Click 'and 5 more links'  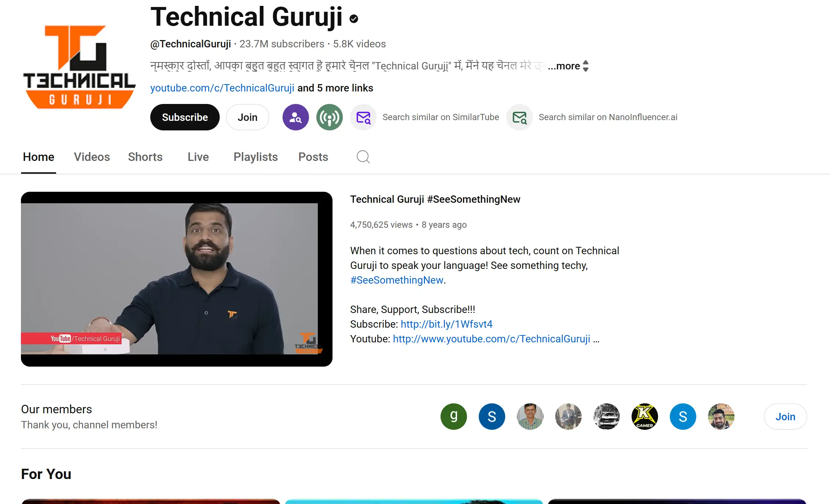[335, 88]
